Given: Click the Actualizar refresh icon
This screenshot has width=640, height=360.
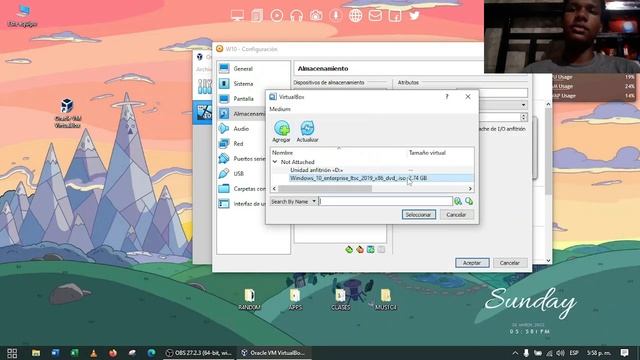Looking at the screenshot, I should 307,131.
